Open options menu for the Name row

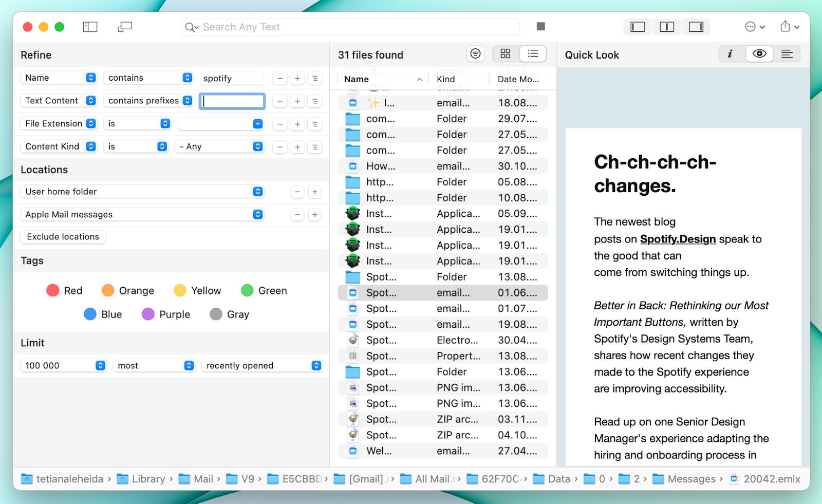[x=315, y=79]
